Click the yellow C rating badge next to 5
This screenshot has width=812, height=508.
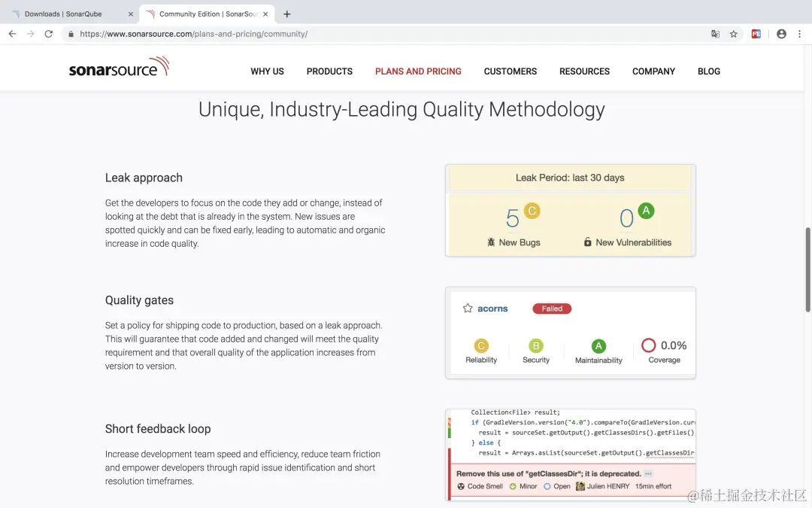coord(532,211)
